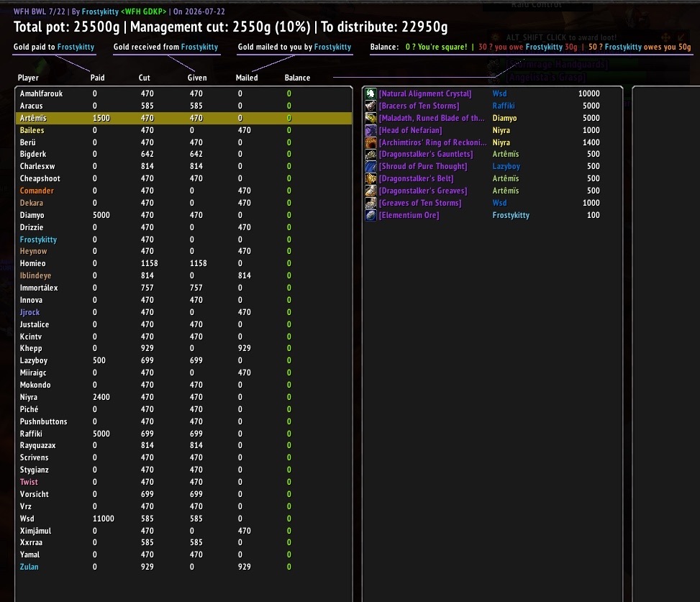Click the Shroud of Pure Thought icon
This screenshot has width=700, height=602.
coord(371,166)
